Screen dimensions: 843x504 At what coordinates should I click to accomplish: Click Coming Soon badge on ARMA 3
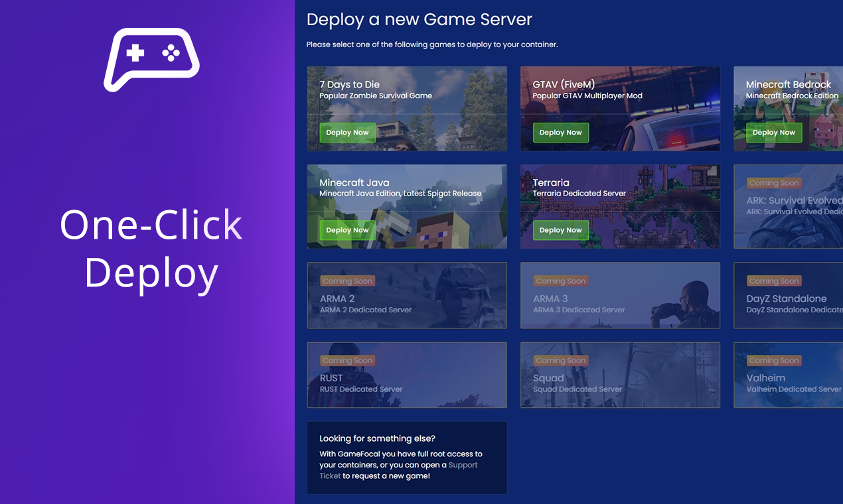[560, 281]
